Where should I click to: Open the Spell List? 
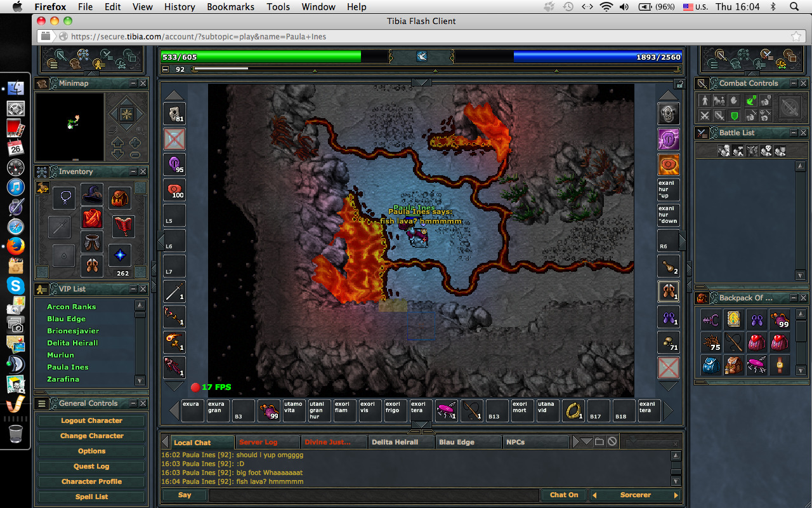[92, 497]
